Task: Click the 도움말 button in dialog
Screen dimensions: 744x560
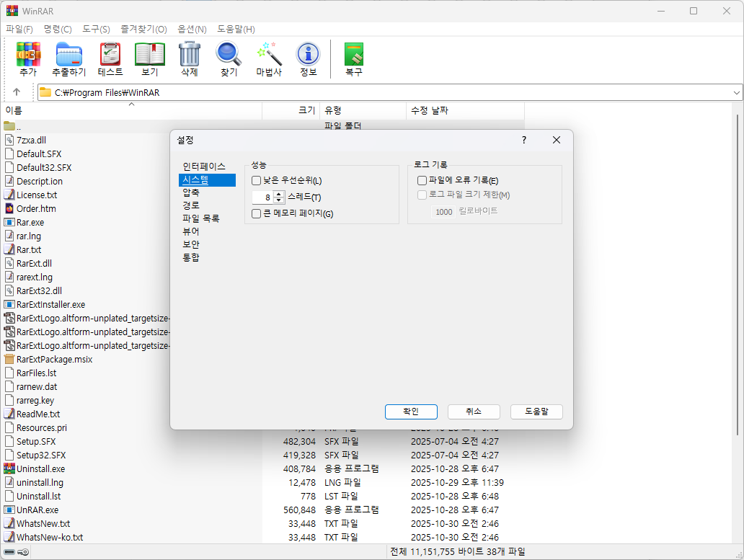Action: [x=536, y=412]
